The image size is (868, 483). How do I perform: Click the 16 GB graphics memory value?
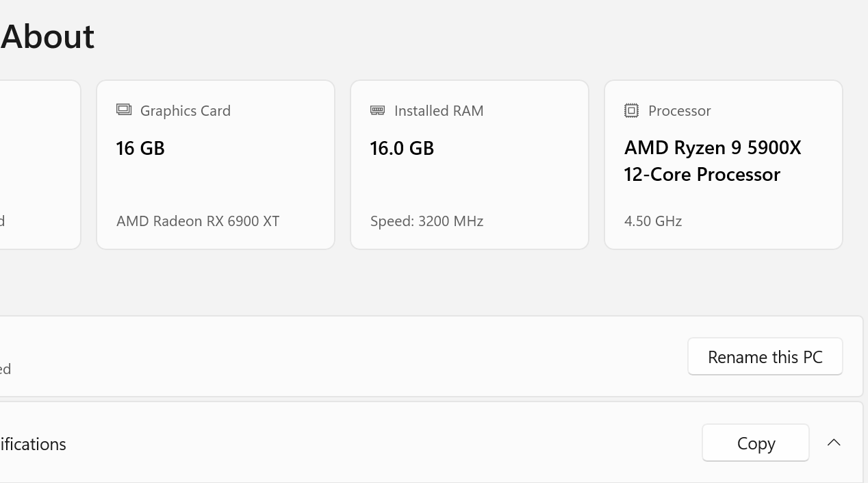[140, 148]
